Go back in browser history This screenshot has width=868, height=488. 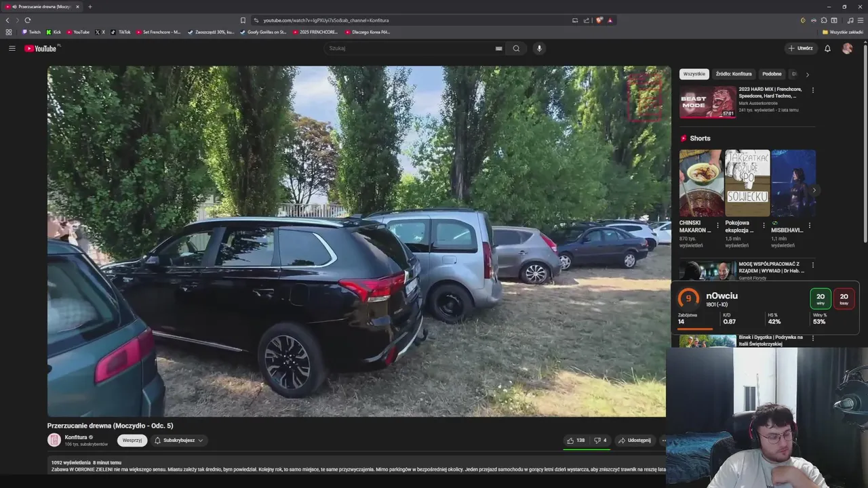click(x=7, y=20)
